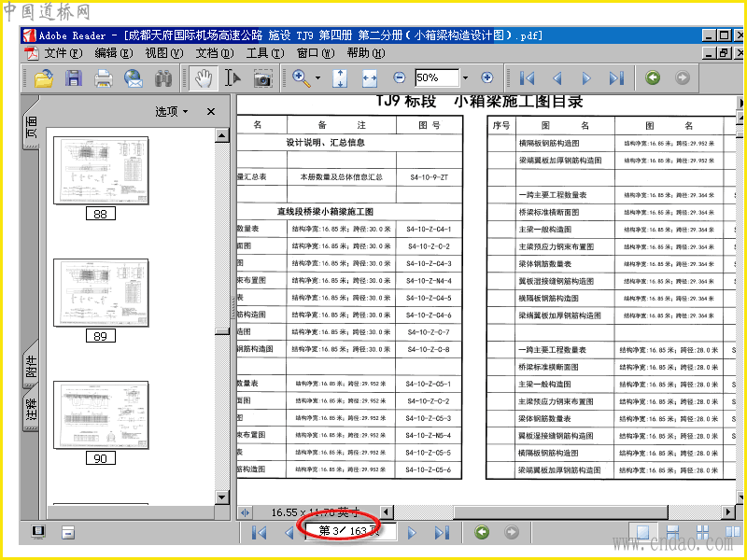The image size is (747, 560).
Task: Jump to last page in status bar
Action: (442, 532)
